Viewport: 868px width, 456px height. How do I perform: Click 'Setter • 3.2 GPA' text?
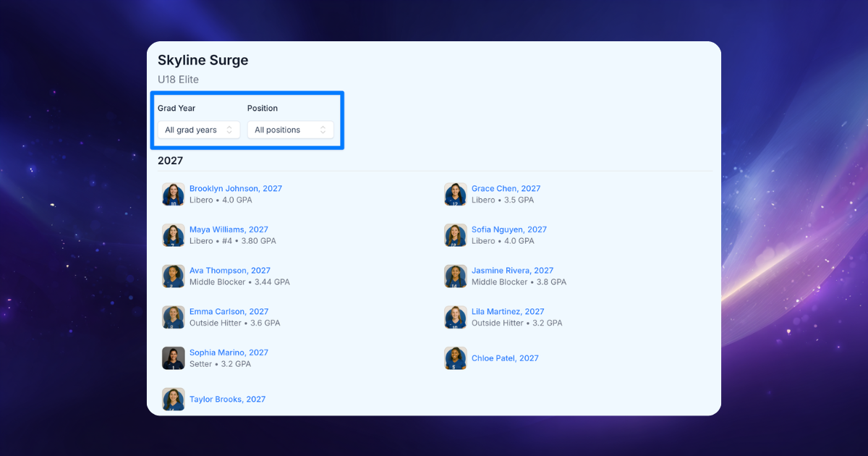(x=220, y=364)
